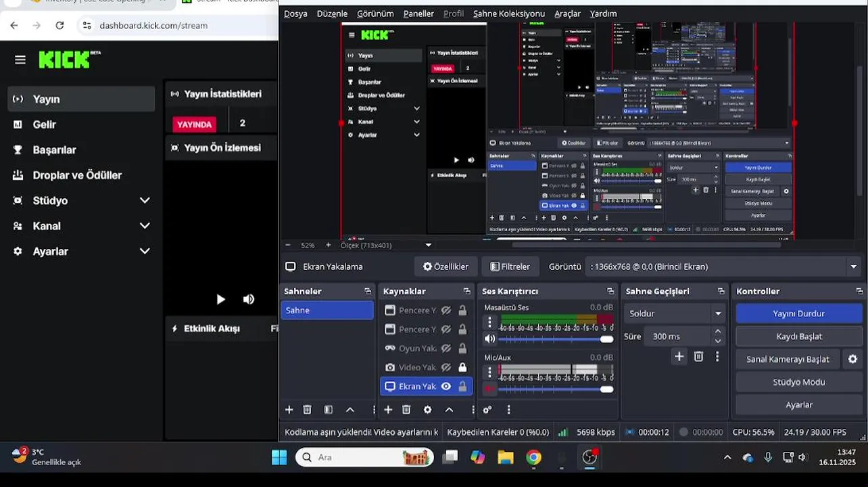868x487 pixels.
Task: Add a new source in Kaynaklar panel
Action: (388, 410)
